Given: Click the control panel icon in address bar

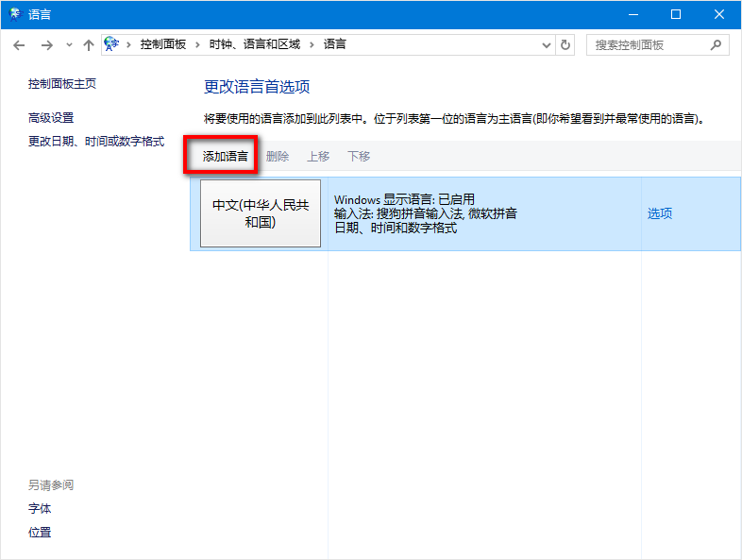Looking at the screenshot, I should coord(112,44).
